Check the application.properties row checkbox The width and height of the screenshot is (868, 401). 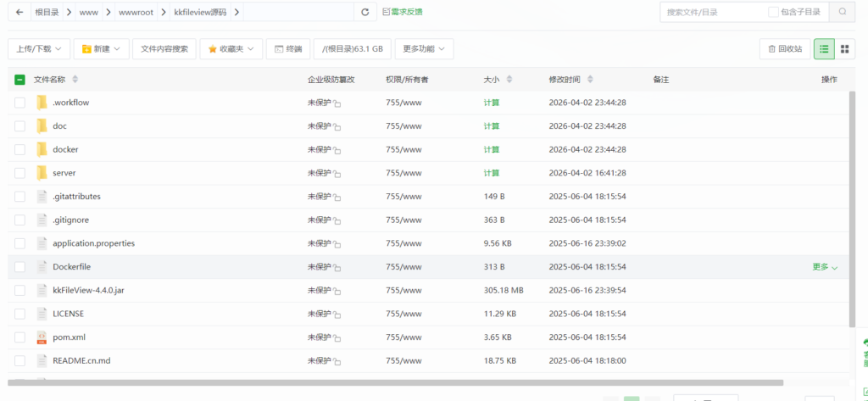point(19,243)
